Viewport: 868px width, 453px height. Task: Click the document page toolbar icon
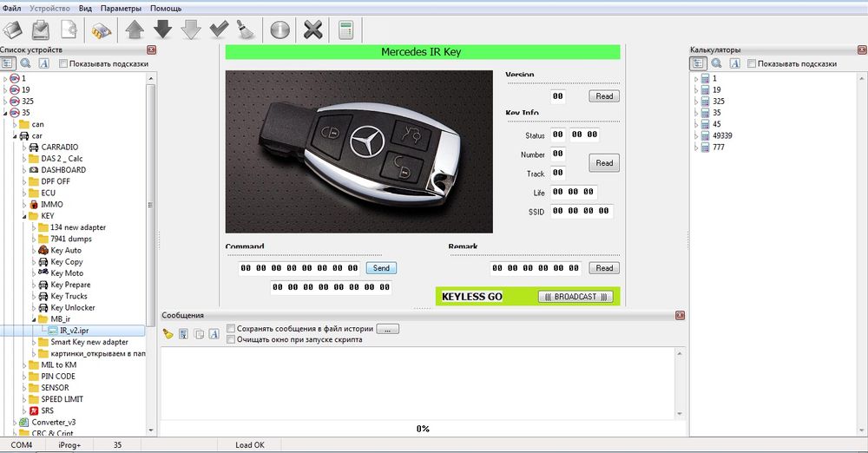[69, 30]
